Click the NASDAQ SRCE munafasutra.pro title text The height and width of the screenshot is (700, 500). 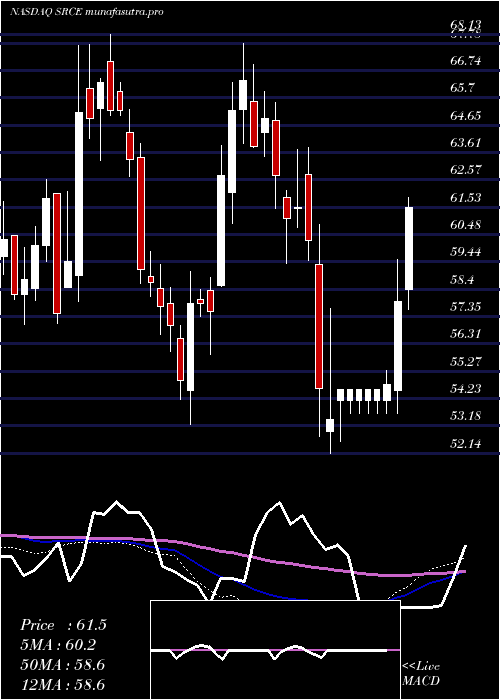tap(87, 12)
